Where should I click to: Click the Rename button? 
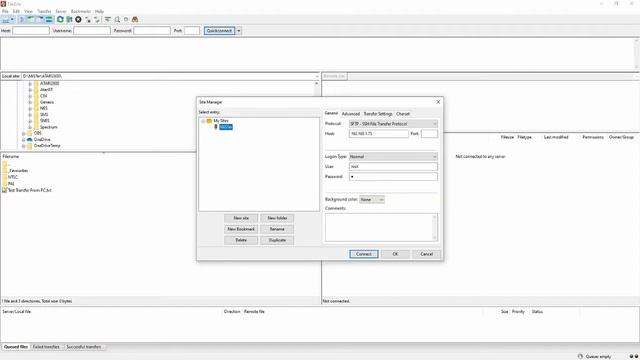(x=277, y=229)
